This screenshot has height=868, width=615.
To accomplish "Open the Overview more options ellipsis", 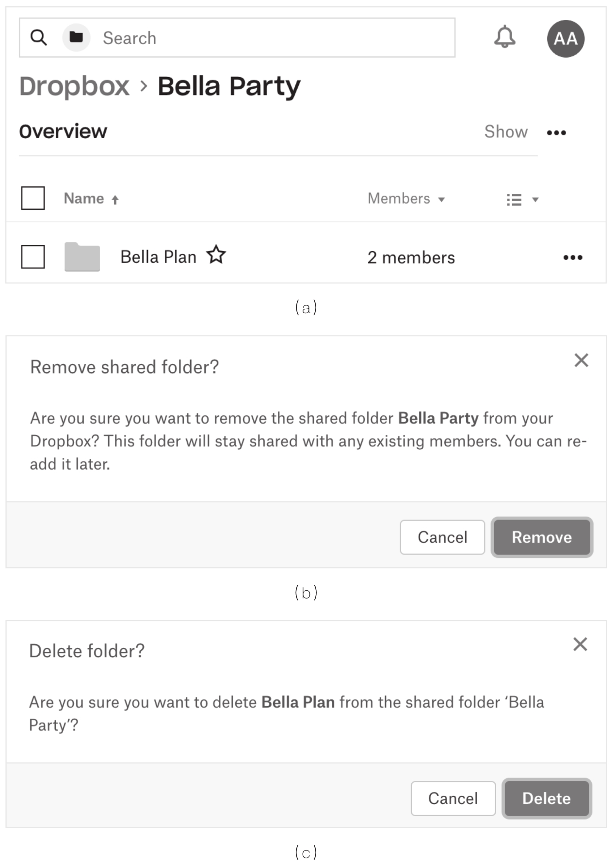I will point(556,133).
